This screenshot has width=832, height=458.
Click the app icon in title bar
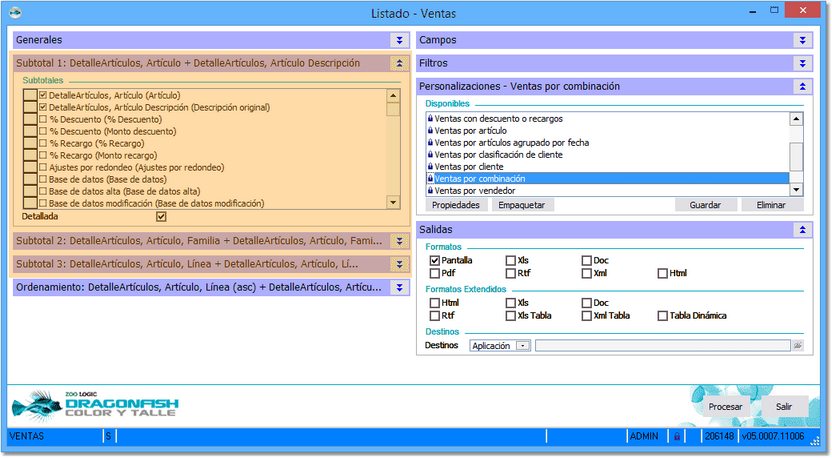(x=15, y=14)
